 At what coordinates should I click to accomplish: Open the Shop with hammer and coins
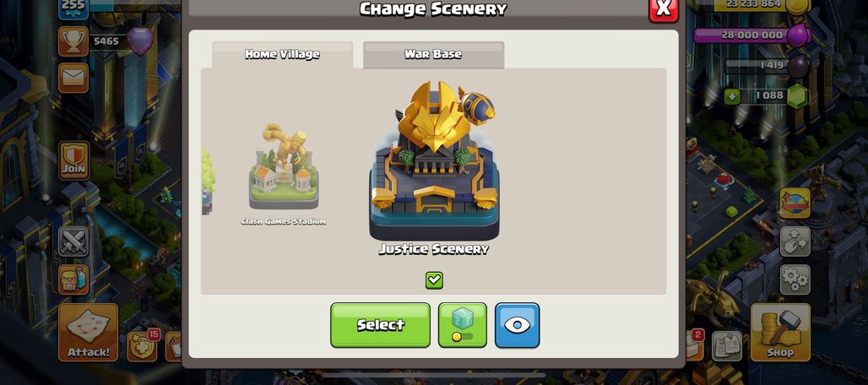coord(780,333)
